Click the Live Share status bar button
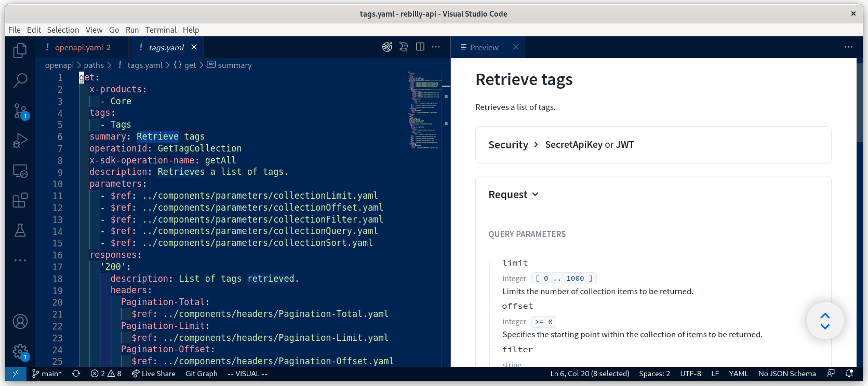This screenshot has height=386, width=868. (154, 374)
